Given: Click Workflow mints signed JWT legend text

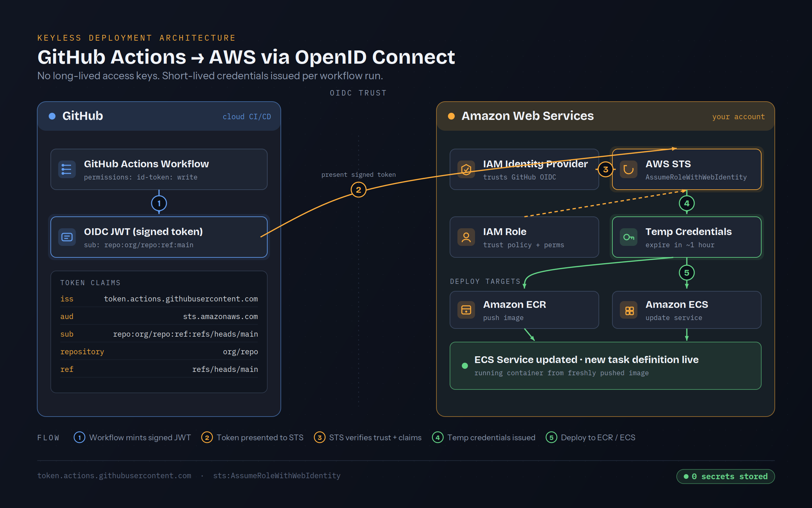Looking at the screenshot, I should tap(140, 437).
